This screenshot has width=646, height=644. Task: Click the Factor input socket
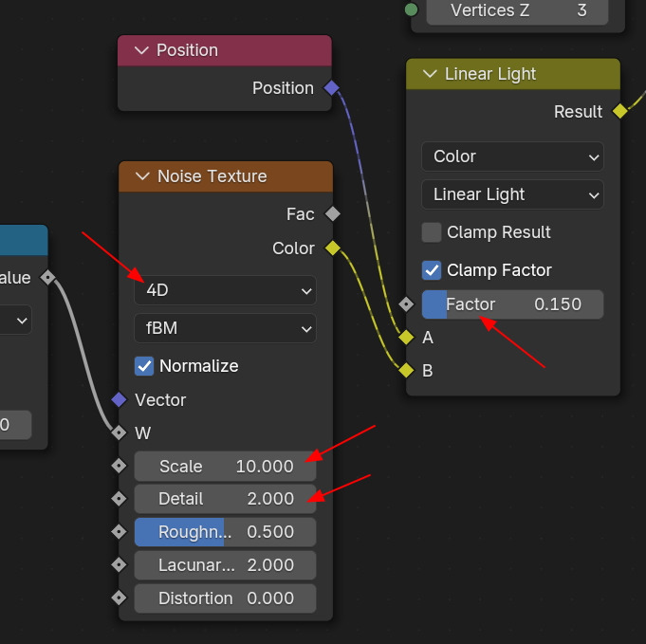tap(406, 304)
